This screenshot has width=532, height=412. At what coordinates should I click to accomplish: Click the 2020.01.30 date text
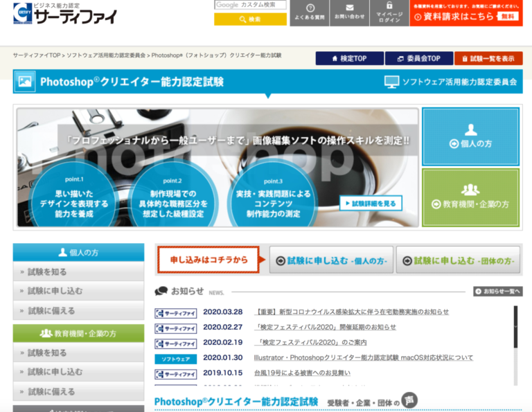click(x=223, y=357)
